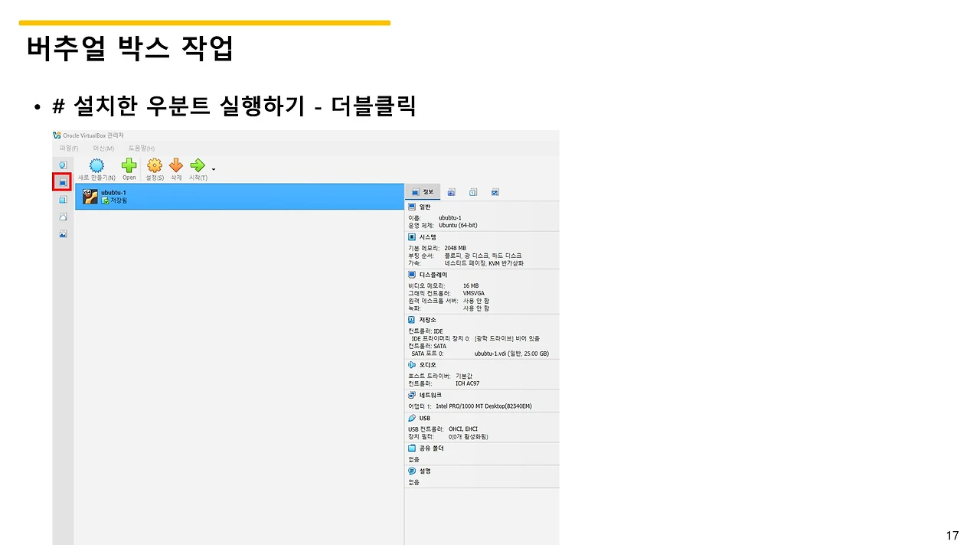The image size is (980, 551).
Task: Select the ububtu-1 virtual machine entry
Action: [230, 196]
